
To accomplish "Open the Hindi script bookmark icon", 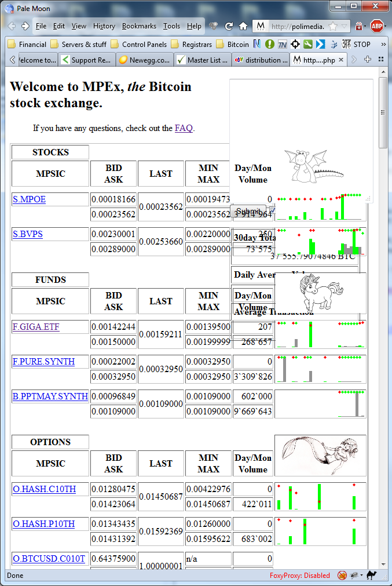I will [346, 44].
